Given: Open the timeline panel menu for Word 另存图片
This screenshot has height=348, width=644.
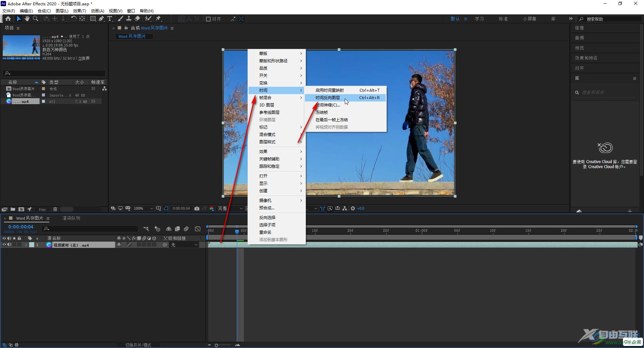Looking at the screenshot, I should coord(48,218).
